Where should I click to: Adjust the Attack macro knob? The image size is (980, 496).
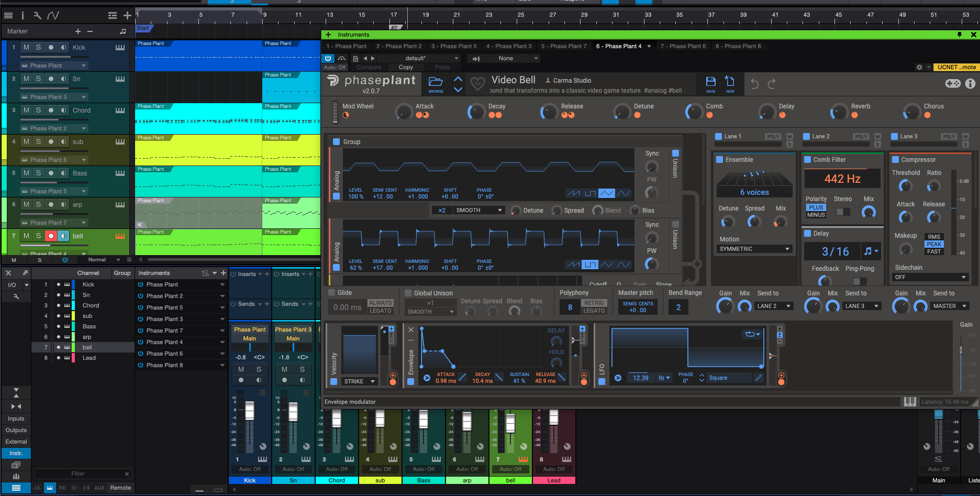coord(404,111)
